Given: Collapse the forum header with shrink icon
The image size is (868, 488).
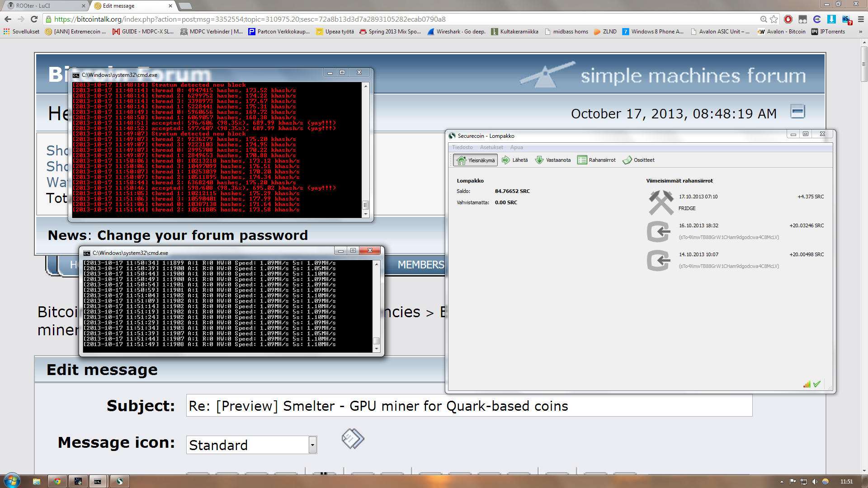Looking at the screenshot, I should point(797,111).
